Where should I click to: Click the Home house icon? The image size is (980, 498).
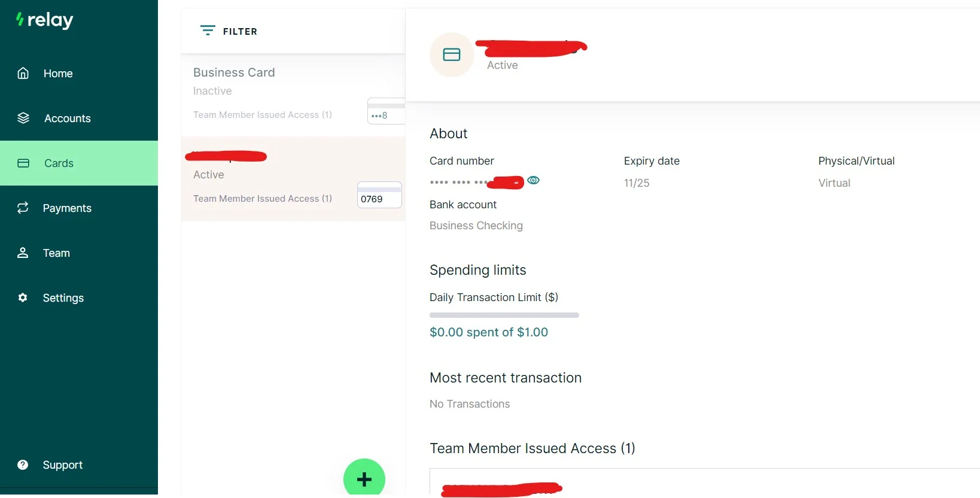pos(23,73)
